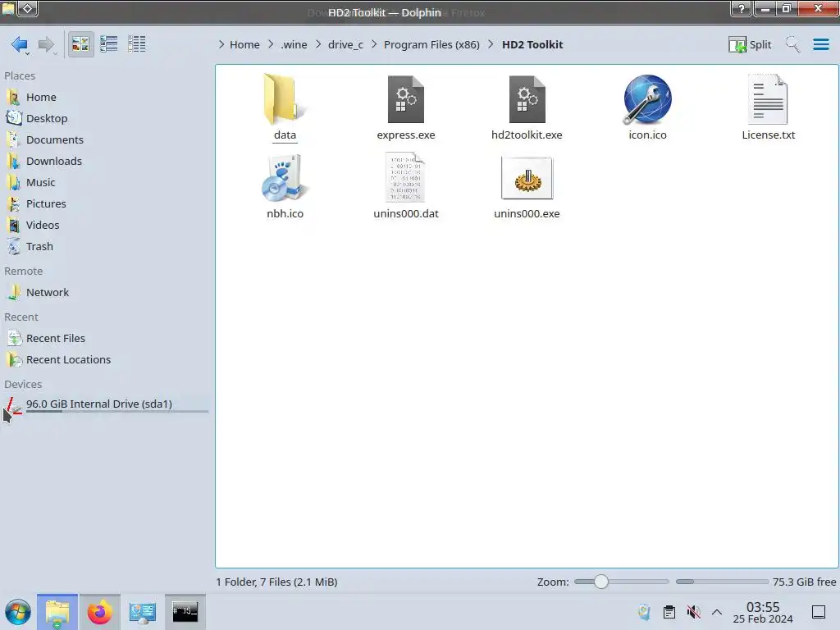Navigate to Home in the breadcrumb
Image resolution: width=840 pixels, height=630 pixels.
(244, 44)
